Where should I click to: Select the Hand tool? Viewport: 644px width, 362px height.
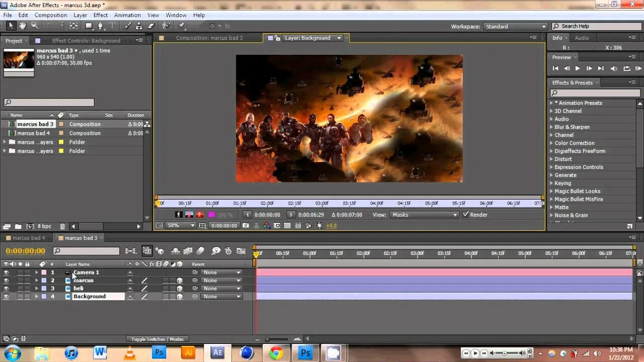tap(23, 26)
